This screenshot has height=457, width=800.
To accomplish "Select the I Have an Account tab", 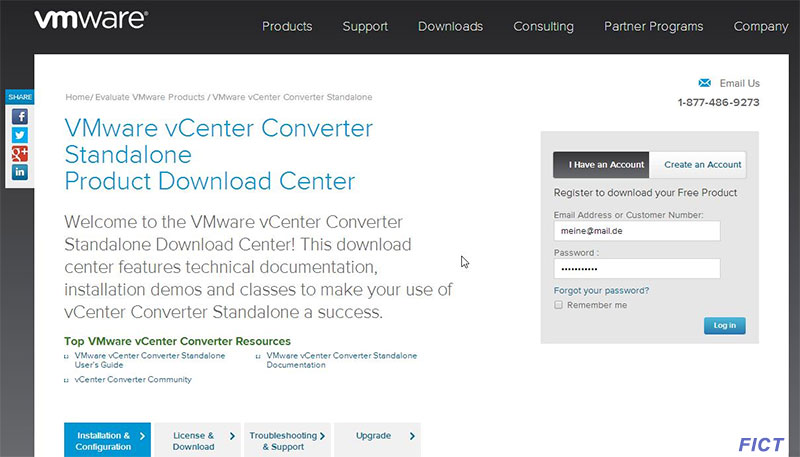I will pyautogui.click(x=601, y=165).
